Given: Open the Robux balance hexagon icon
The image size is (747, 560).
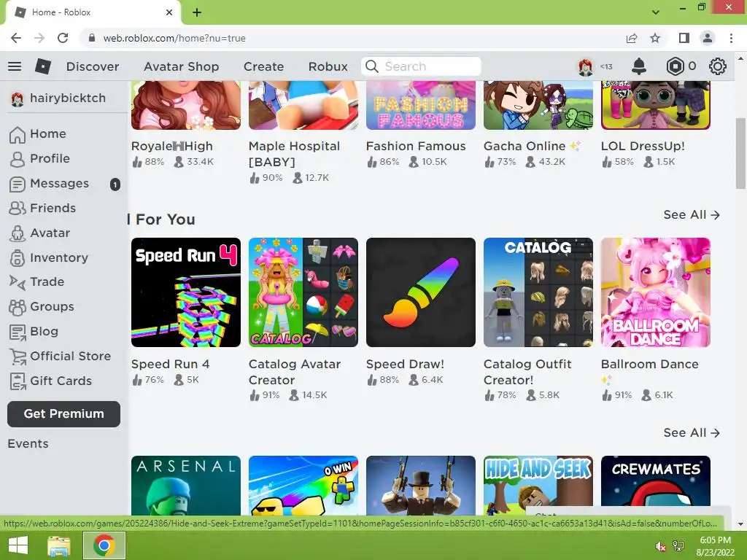Looking at the screenshot, I should (x=675, y=66).
